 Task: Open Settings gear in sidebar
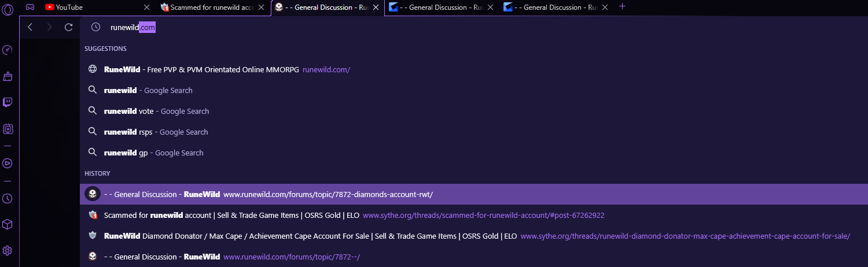tap(8, 251)
